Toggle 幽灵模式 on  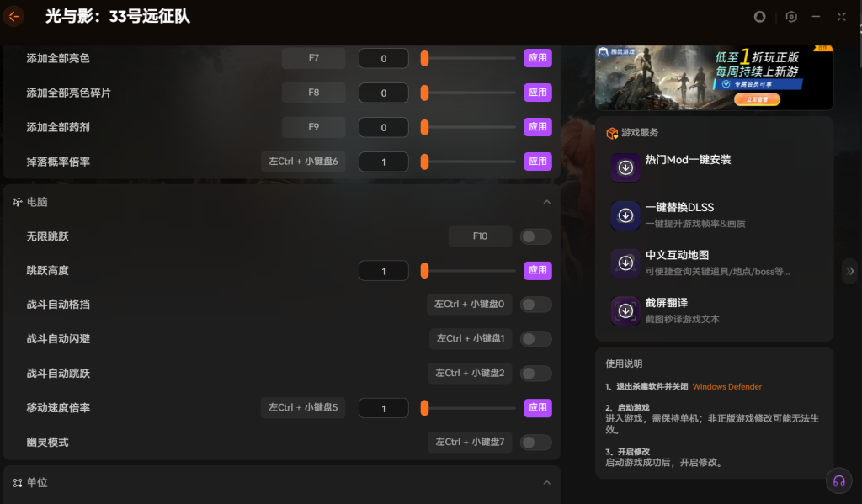tap(535, 442)
